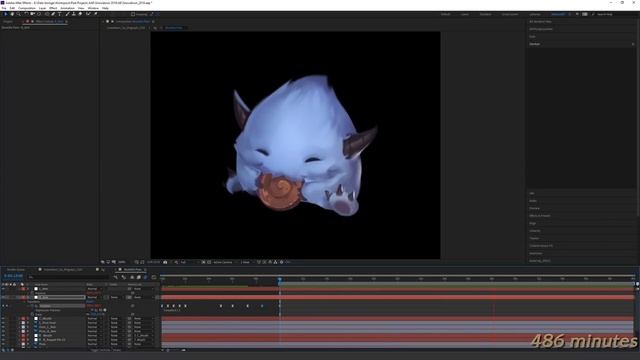Select the Clone Stamp tool

[74, 14]
